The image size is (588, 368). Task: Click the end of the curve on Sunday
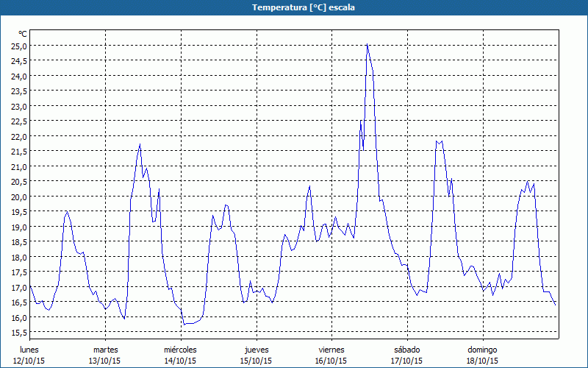click(556, 304)
